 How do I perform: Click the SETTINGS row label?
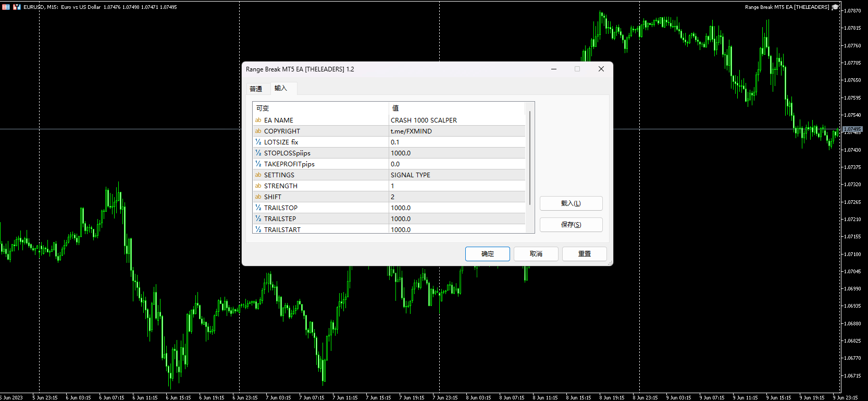(x=279, y=175)
